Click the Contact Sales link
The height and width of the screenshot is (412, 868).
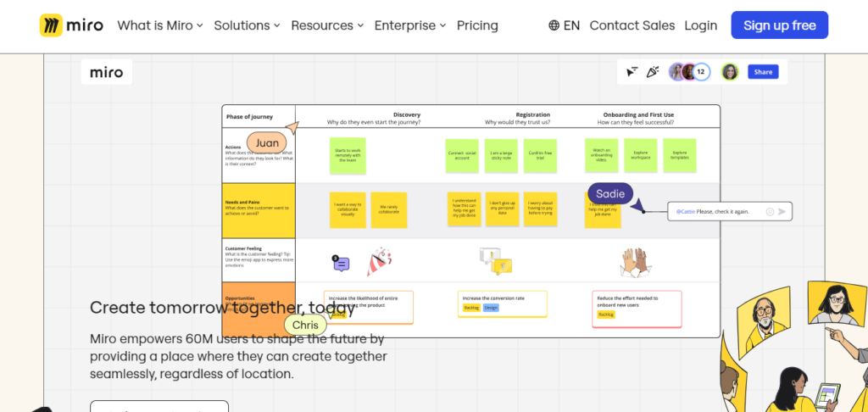632,25
